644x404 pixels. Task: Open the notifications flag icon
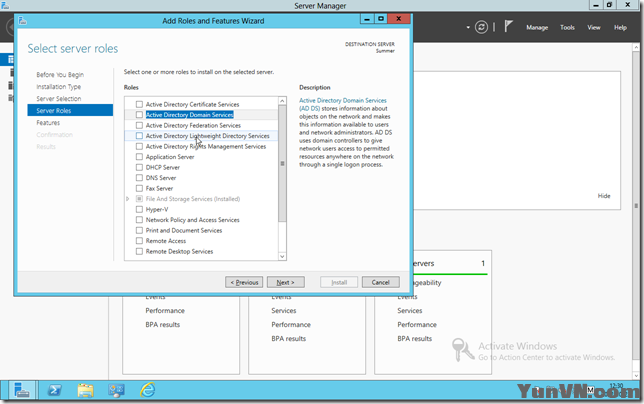[x=508, y=27]
